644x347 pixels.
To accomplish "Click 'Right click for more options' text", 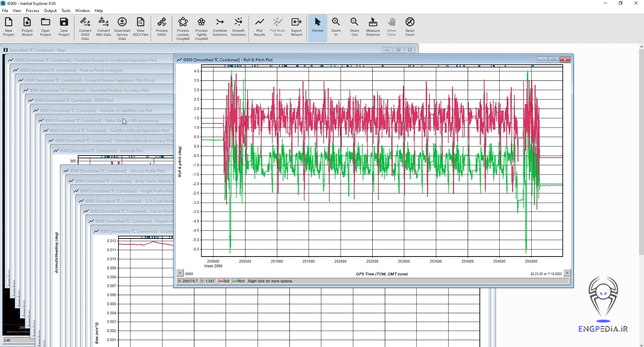I will (270, 281).
